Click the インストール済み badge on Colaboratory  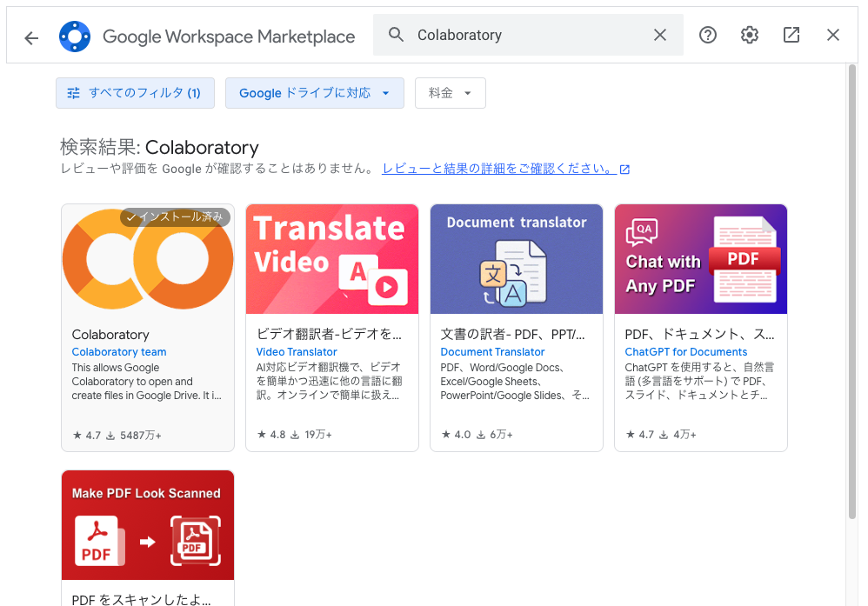(175, 217)
